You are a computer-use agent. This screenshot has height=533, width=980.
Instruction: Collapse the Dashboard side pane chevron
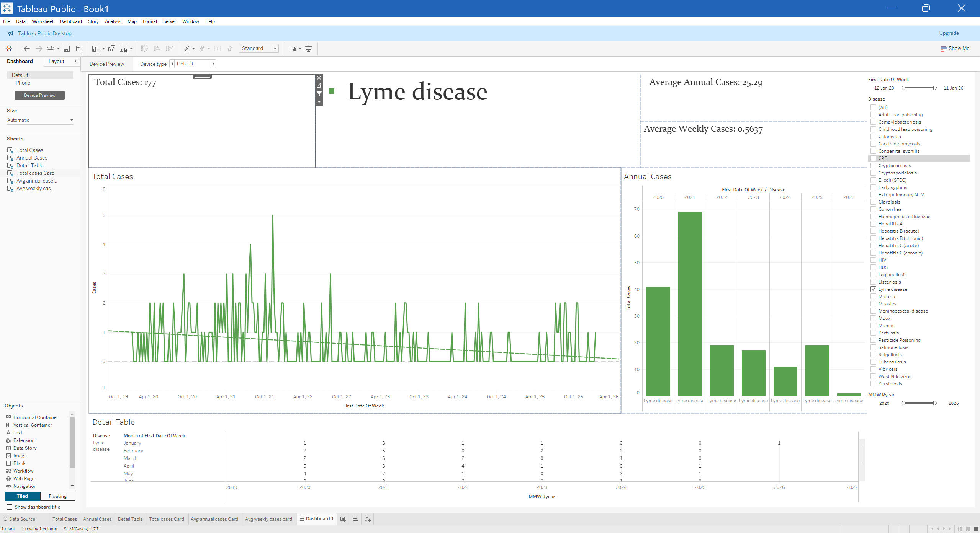pyautogui.click(x=76, y=61)
